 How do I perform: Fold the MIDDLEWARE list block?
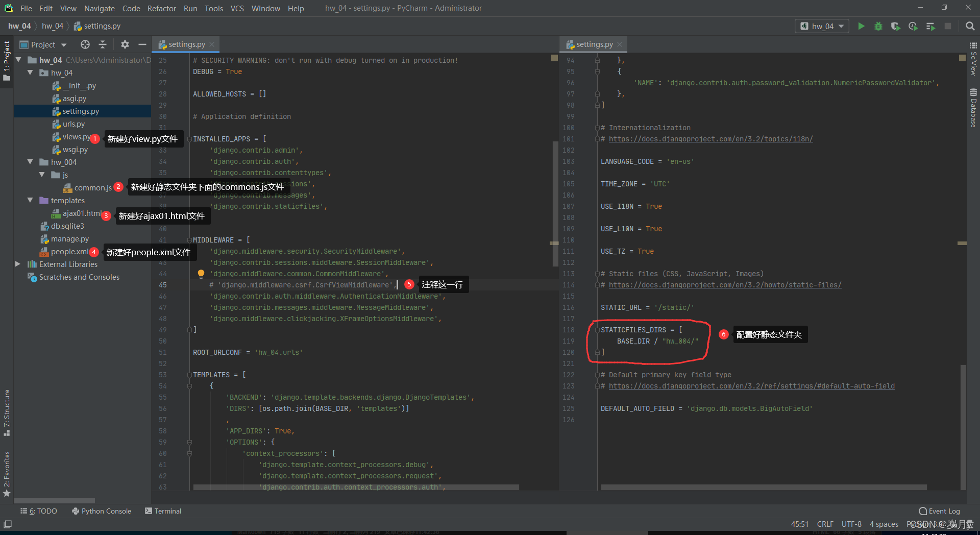point(189,240)
